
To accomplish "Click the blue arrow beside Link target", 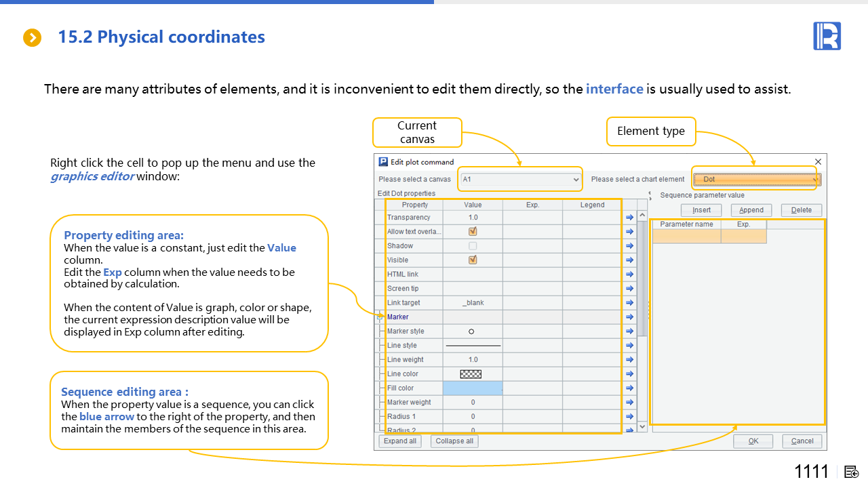I will (x=629, y=303).
